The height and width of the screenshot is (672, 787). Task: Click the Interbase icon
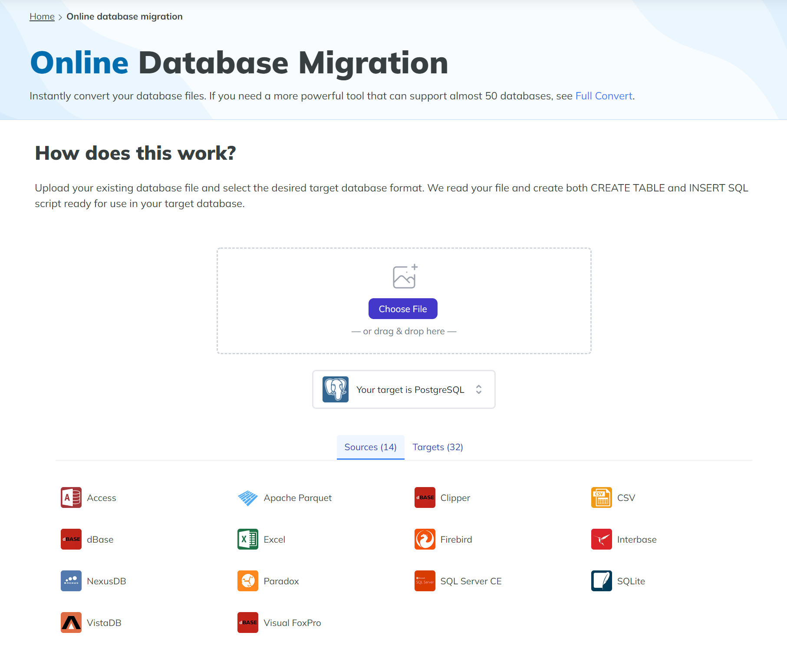point(601,539)
